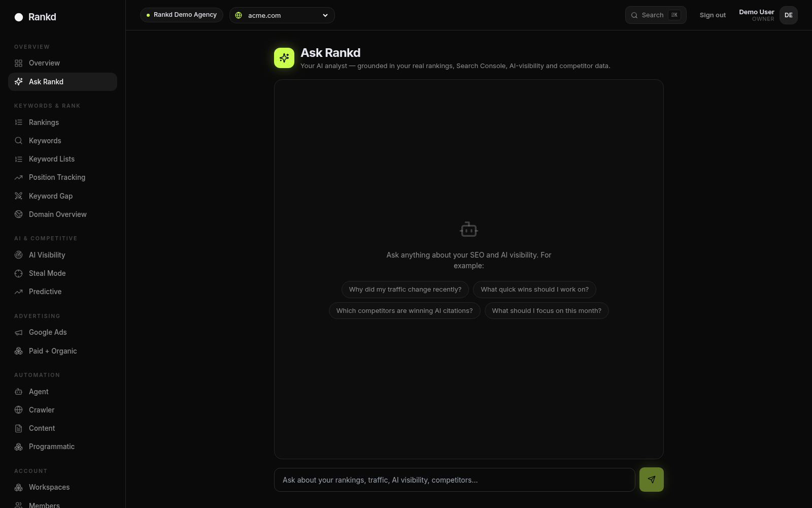The height and width of the screenshot is (508, 812).
Task: Click the robot icon in empty chat
Action: [x=469, y=230]
